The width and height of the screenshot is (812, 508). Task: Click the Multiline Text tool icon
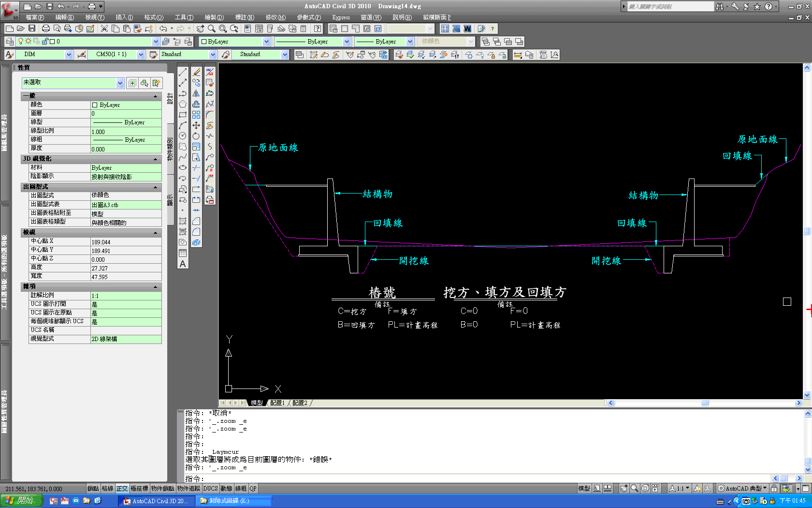(x=183, y=264)
